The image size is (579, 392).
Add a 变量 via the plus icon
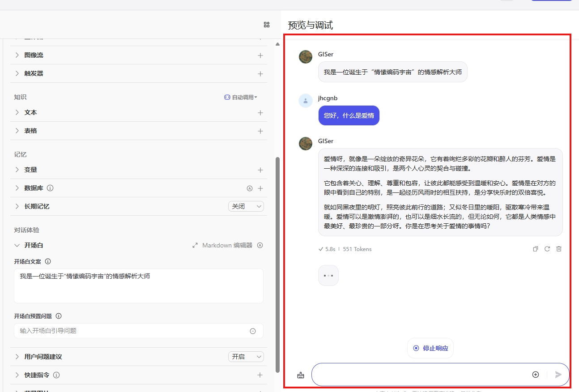[260, 170]
